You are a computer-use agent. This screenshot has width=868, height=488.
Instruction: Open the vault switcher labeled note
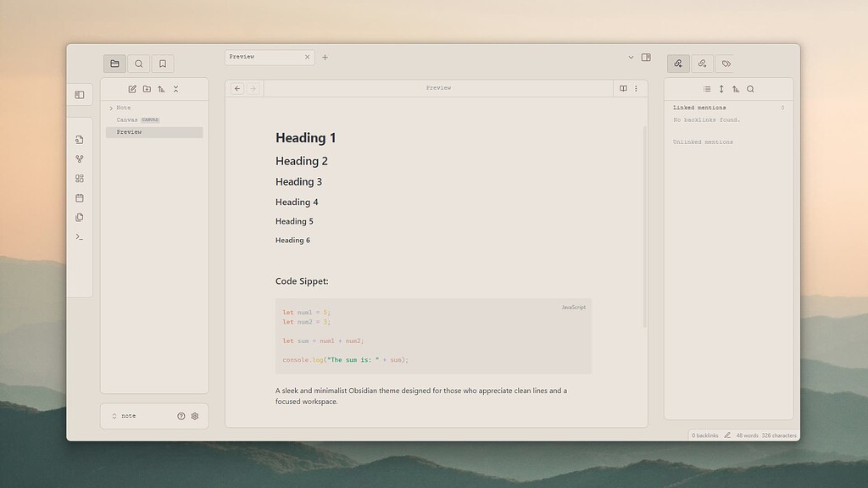(x=127, y=416)
